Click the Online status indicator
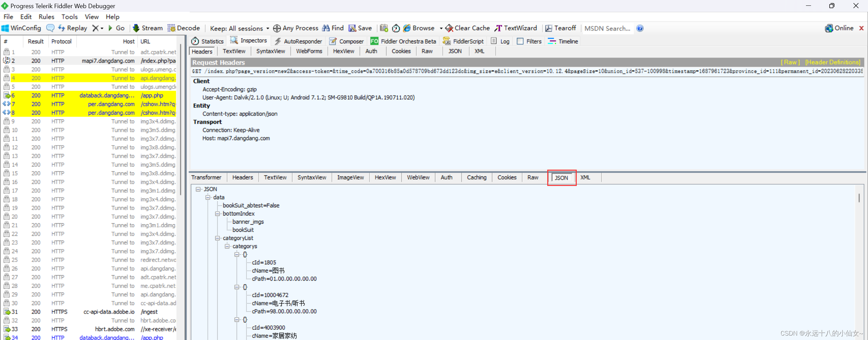 pyautogui.click(x=839, y=28)
